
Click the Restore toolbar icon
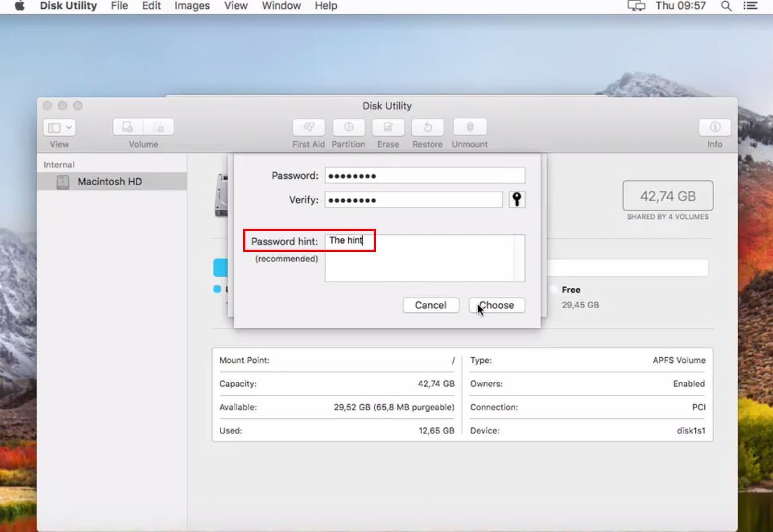(x=428, y=127)
